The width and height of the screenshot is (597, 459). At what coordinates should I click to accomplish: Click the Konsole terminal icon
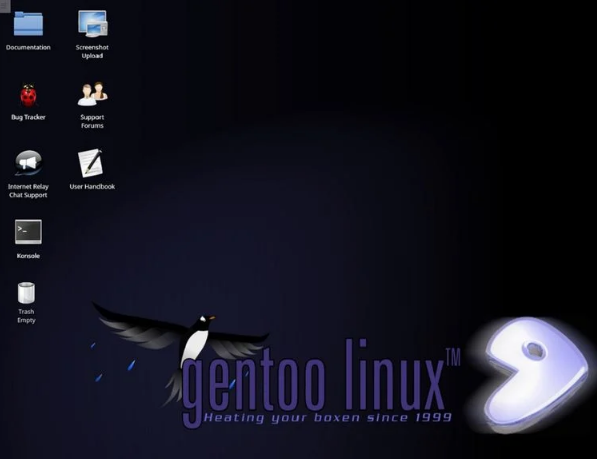(28, 231)
